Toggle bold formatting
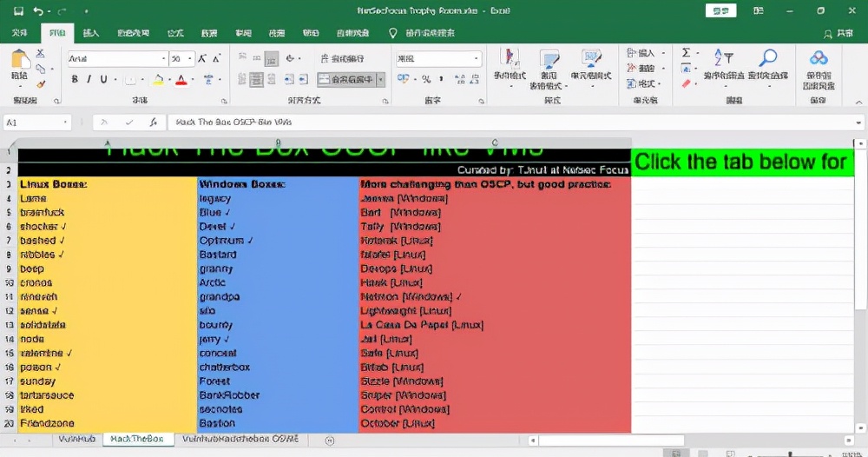 pyautogui.click(x=75, y=80)
